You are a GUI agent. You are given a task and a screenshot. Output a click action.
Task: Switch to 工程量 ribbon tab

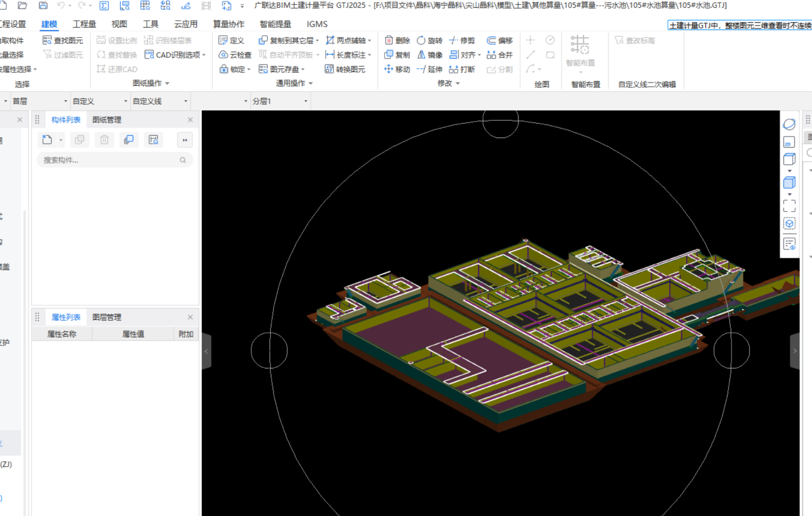tap(85, 24)
